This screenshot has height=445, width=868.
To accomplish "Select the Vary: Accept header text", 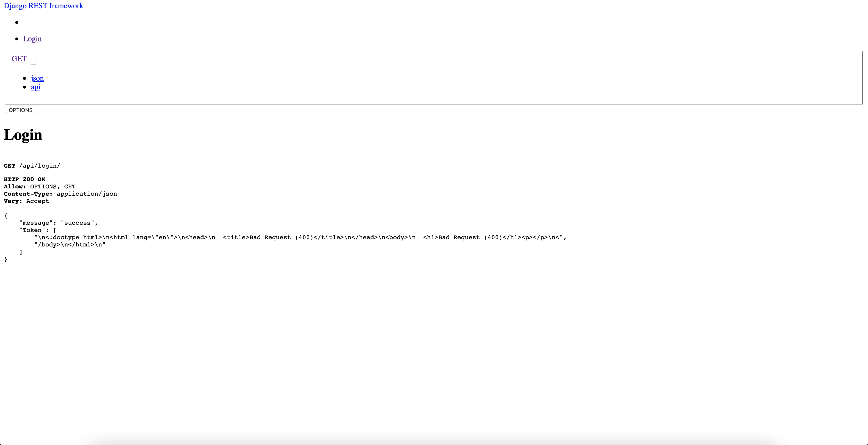I will click(x=26, y=201).
